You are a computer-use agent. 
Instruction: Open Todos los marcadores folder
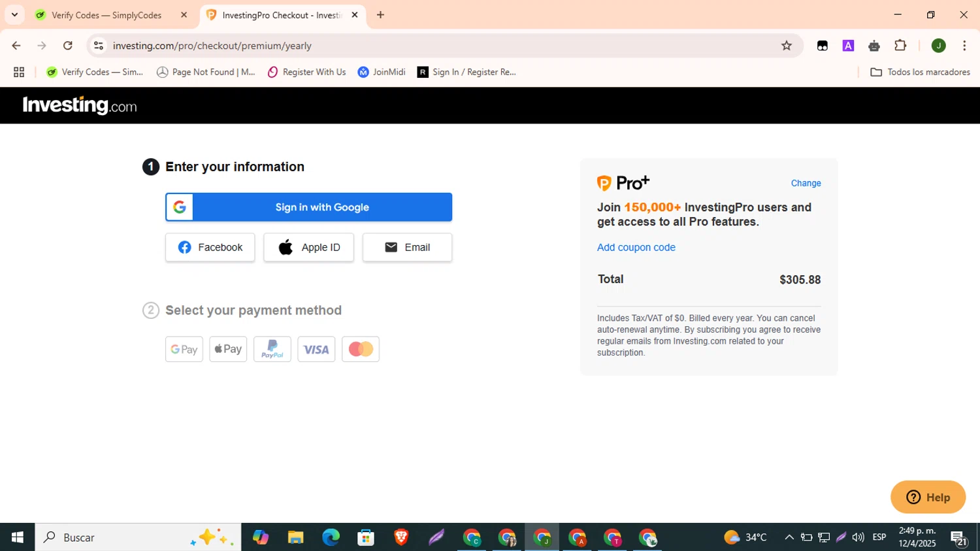tap(920, 73)
